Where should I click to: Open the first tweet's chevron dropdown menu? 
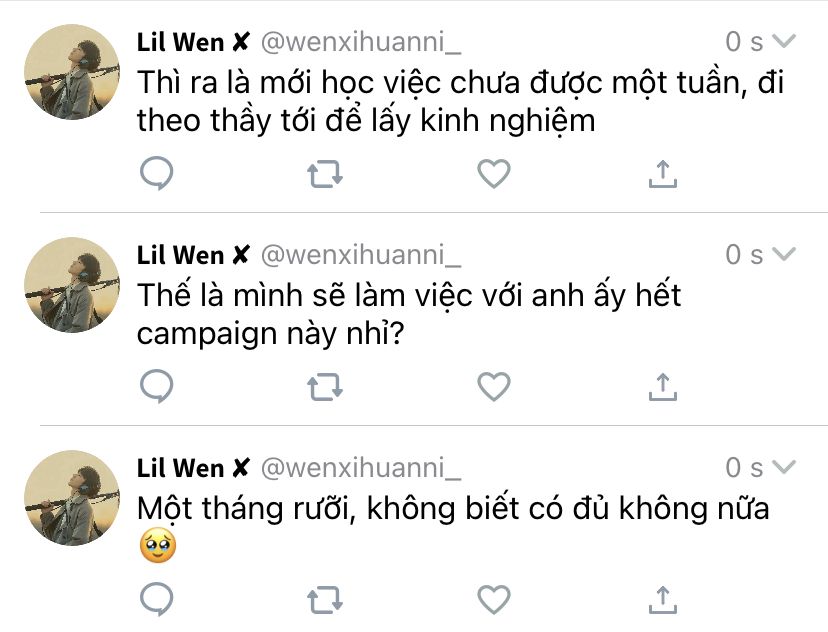coord(784,41)
